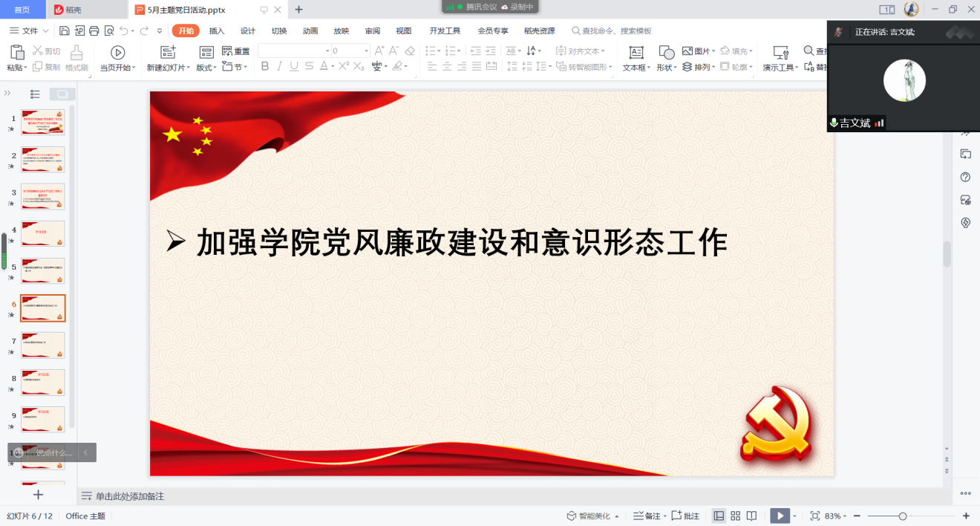Expand the 版式 layout dropdown
980x526 pixels.
(x=206, y=67)
